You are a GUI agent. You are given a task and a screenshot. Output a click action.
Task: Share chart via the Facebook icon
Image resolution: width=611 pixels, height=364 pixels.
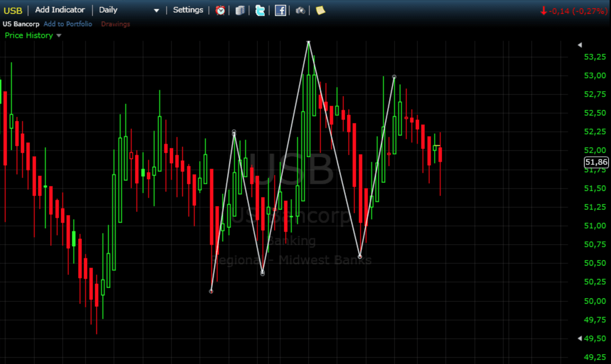click(280, 10)
